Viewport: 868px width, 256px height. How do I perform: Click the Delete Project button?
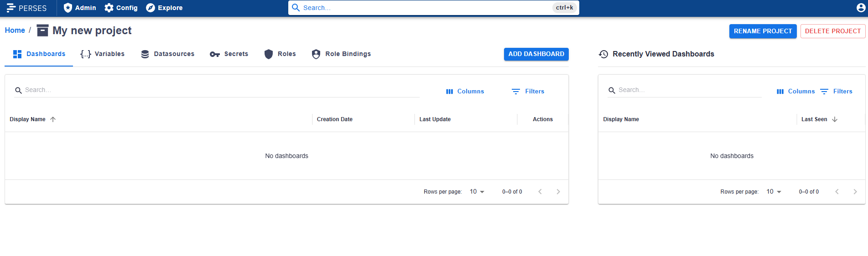(x=833, y=31)
